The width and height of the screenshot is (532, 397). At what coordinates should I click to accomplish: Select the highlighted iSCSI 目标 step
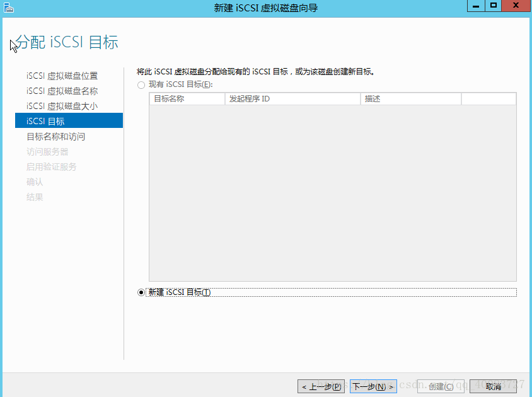point(69,120)
